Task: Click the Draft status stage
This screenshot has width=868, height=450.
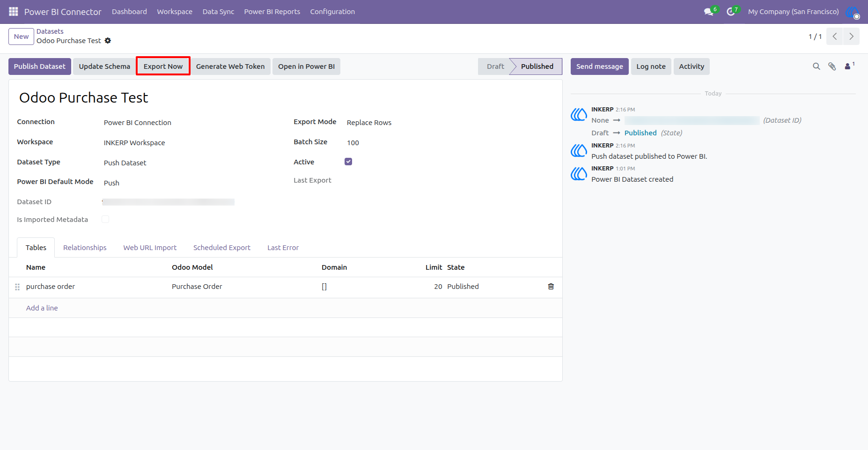Action: click(495, 66)
